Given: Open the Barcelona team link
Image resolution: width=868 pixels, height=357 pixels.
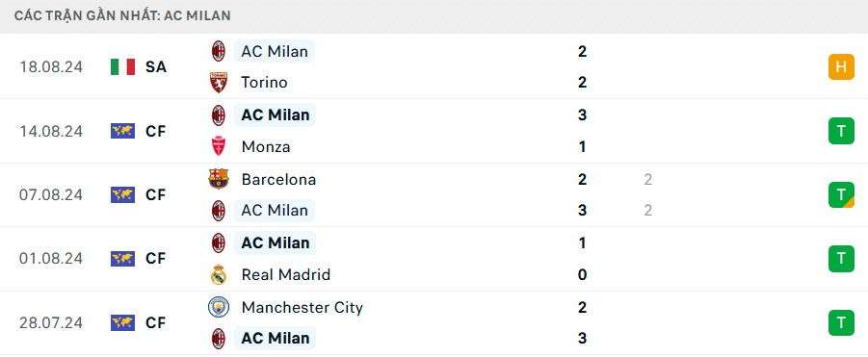Looking at the screenshot, I should (278, 179).
